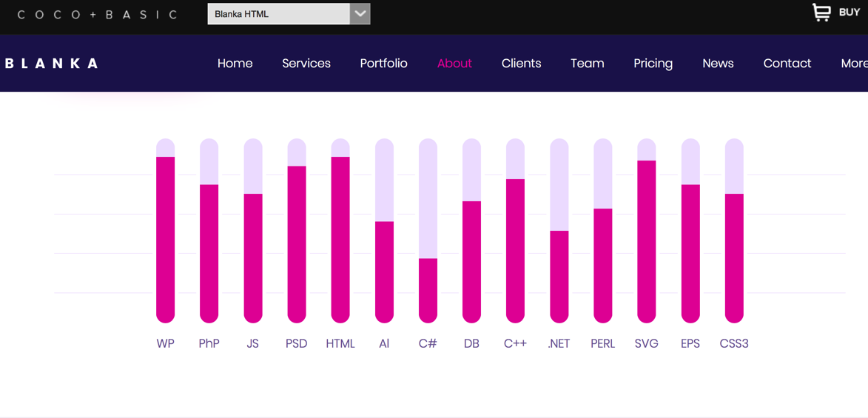
Task: Open the Services menu item
Action: coord(306,63)
